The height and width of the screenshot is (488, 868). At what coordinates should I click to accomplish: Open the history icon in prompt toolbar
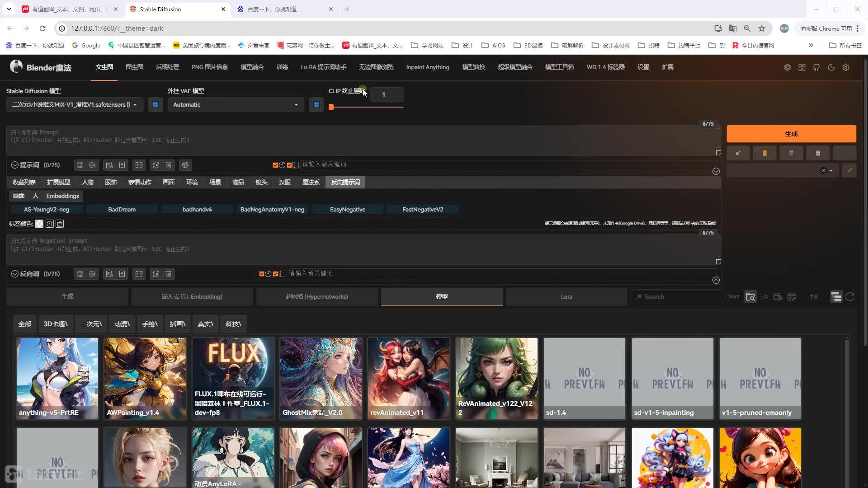[x=109, y=165]
